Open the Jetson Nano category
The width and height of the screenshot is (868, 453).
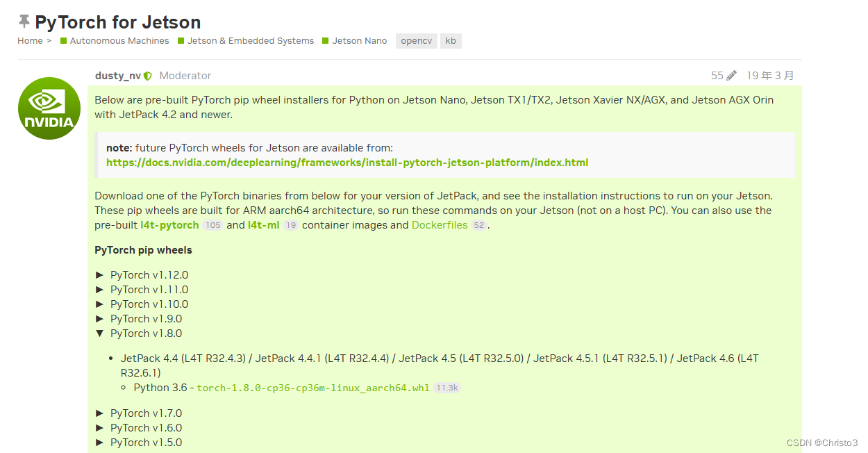[x=355, y=41]
